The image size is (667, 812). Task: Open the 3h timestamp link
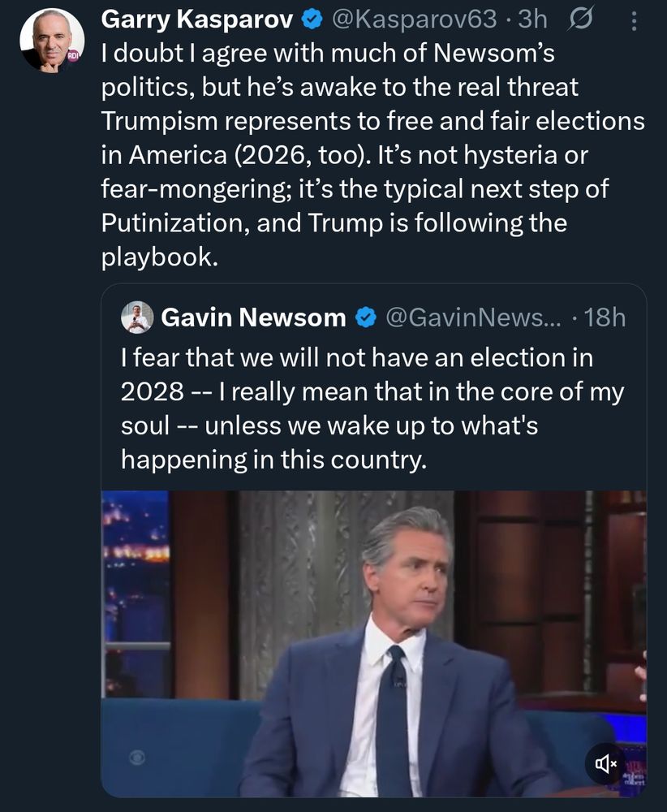(x=533, y=19)
